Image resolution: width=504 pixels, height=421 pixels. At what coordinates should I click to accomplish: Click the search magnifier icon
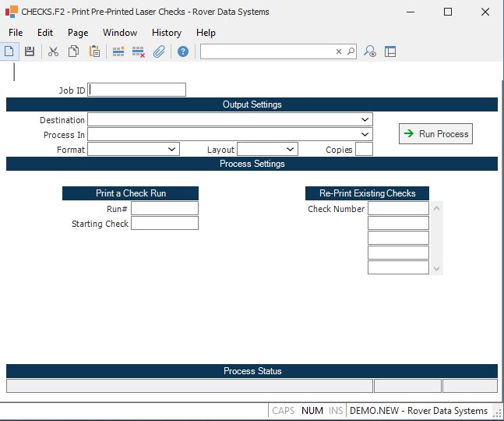(x=351, y=51)
